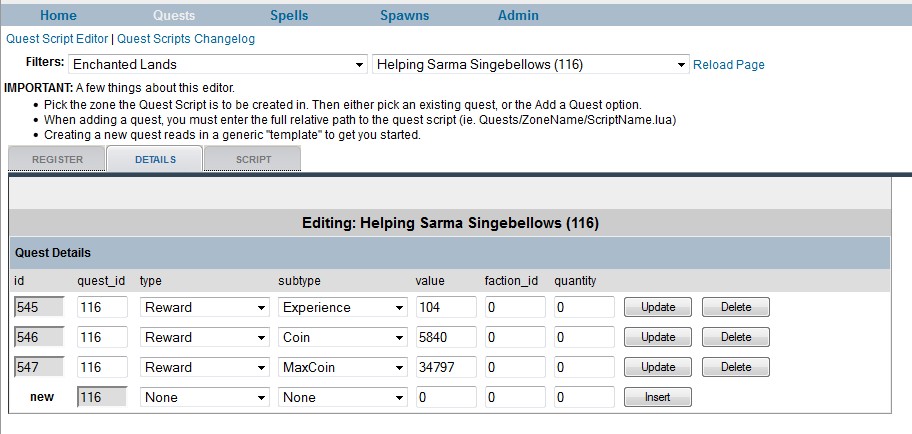912x434 pixels.
Task: Open the MaxCoin subtype dropdown
Action: click(342, 367)
